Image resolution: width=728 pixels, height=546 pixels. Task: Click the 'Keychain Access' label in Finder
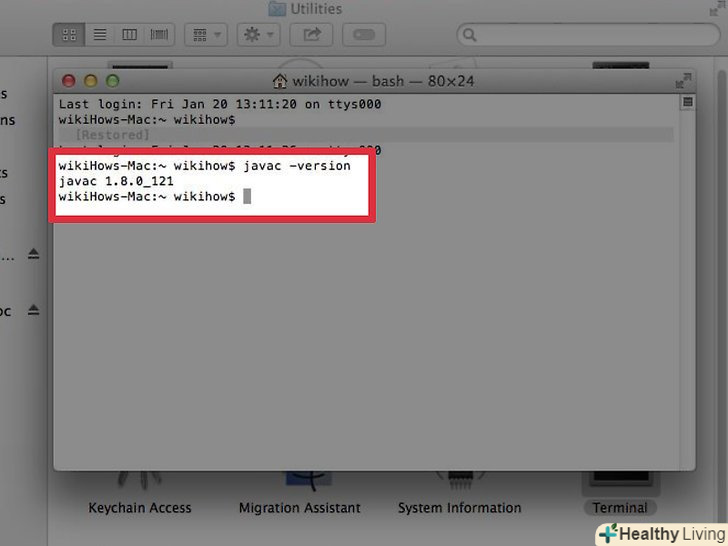140,508
